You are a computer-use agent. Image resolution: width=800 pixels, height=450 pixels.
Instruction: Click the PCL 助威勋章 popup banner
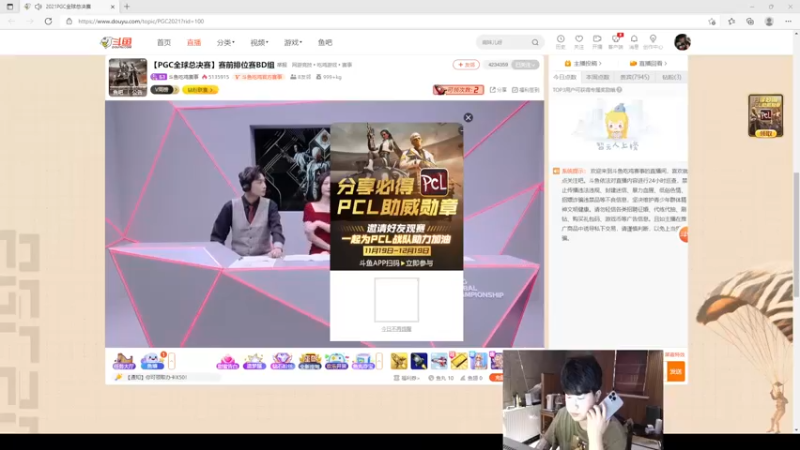click(396, 196)
